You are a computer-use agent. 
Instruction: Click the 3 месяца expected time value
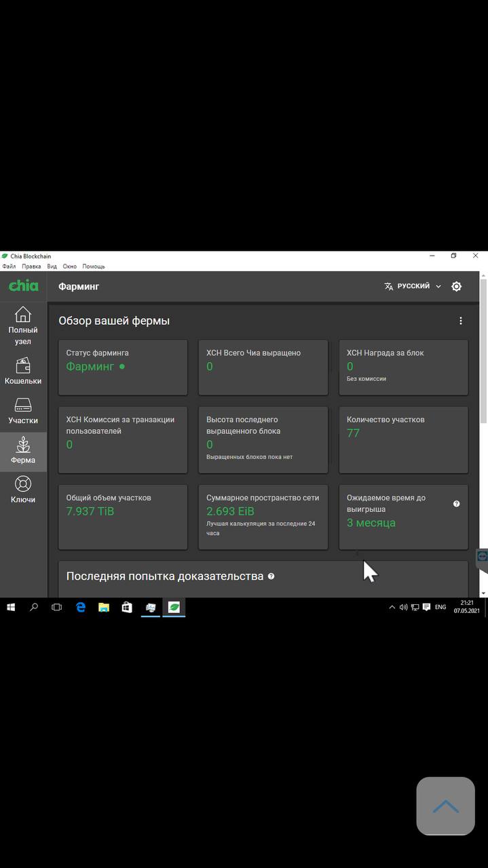(x=371, y=523)
